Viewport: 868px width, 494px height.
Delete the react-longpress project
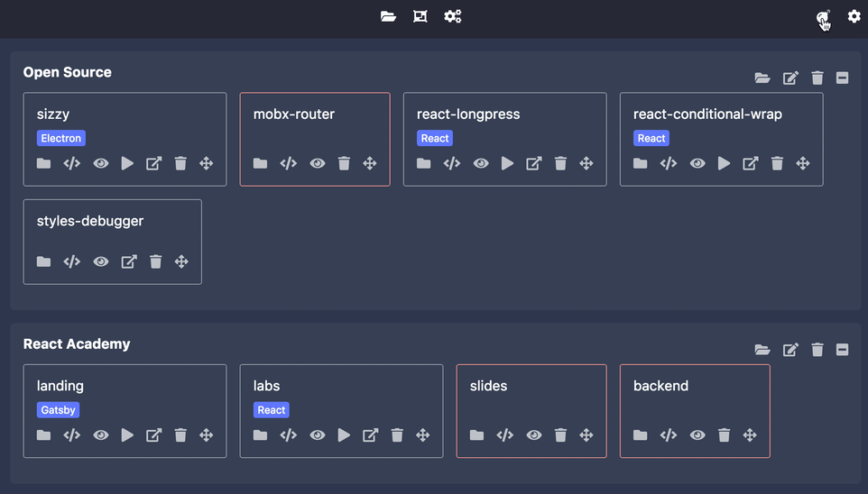tap(560, 163)
